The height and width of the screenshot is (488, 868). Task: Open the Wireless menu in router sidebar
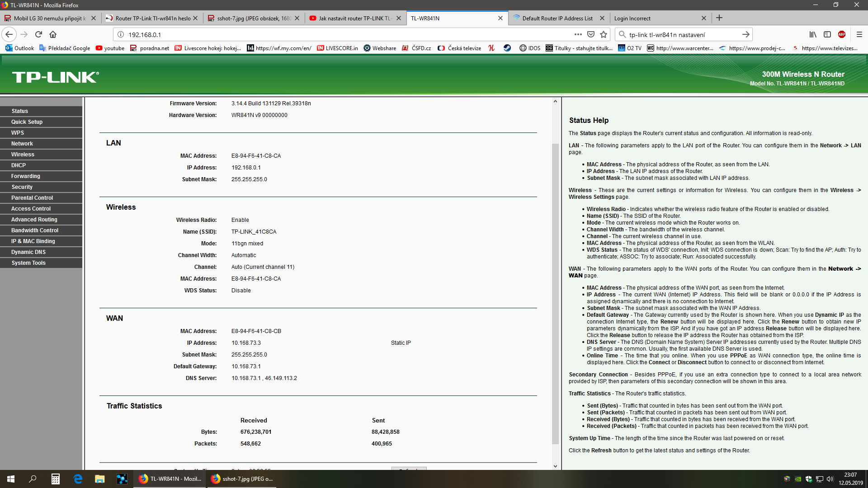click(23, 155)
